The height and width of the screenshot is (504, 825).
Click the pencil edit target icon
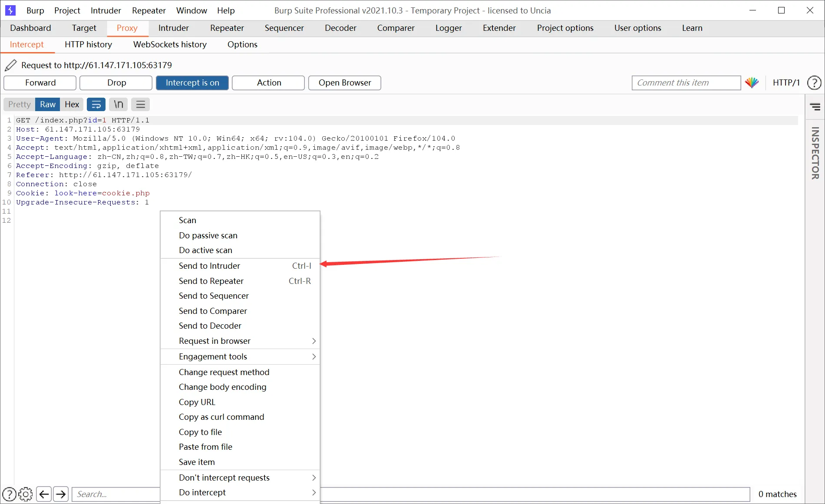11,65
